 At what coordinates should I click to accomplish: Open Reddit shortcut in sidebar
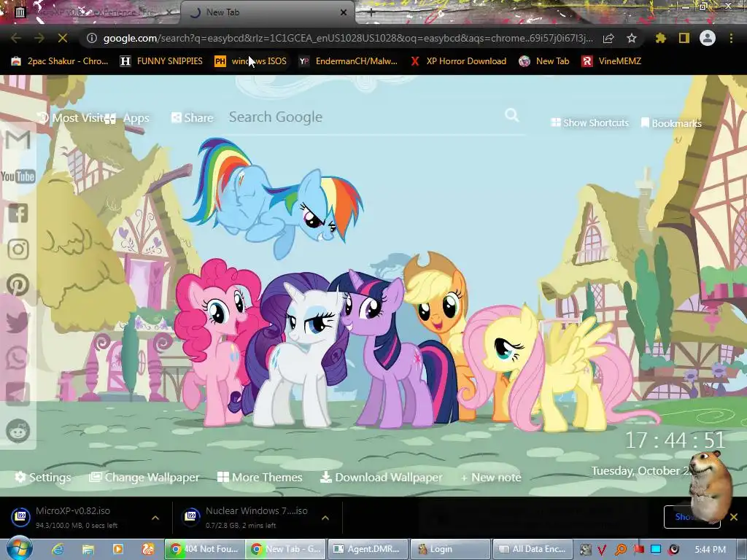(18, 431)
